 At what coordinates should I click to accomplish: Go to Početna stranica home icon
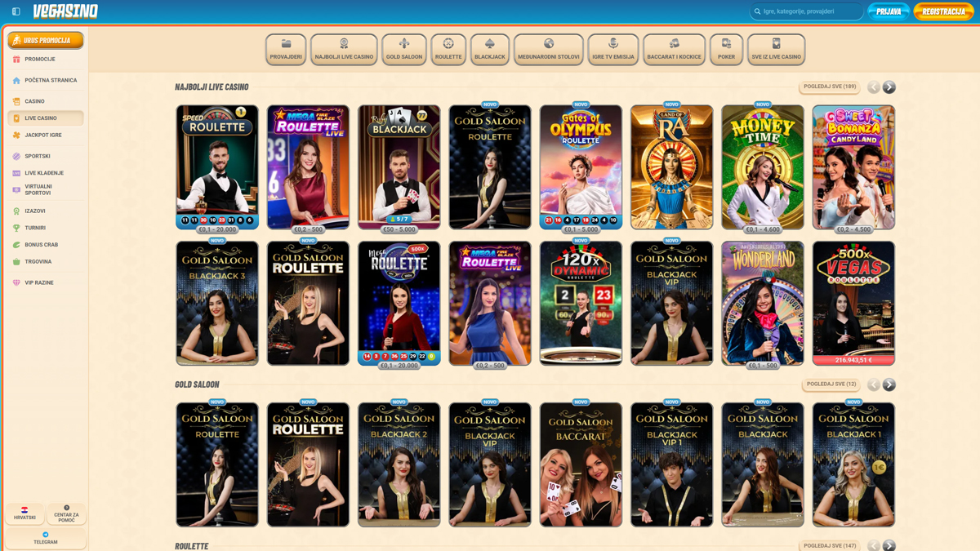(16, 81)
